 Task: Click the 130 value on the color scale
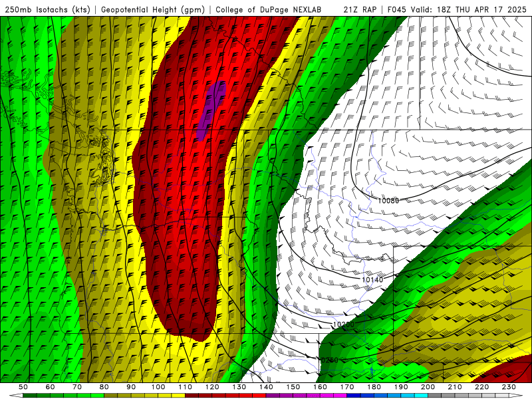tap(239, 387)
